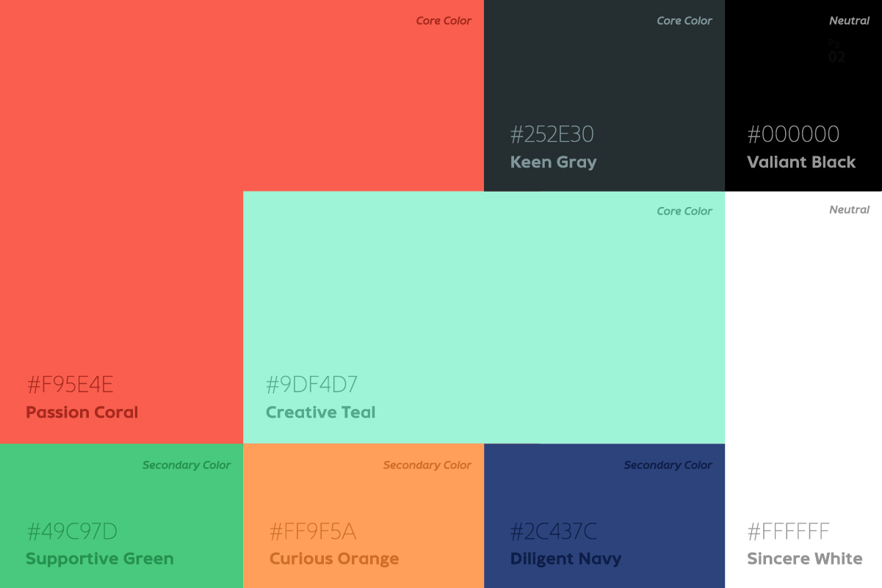The width and height of the screenshot is (882, 588).
Task: Click the #000000 hex code
Action: pyautogui.click(x=793, y=134)
